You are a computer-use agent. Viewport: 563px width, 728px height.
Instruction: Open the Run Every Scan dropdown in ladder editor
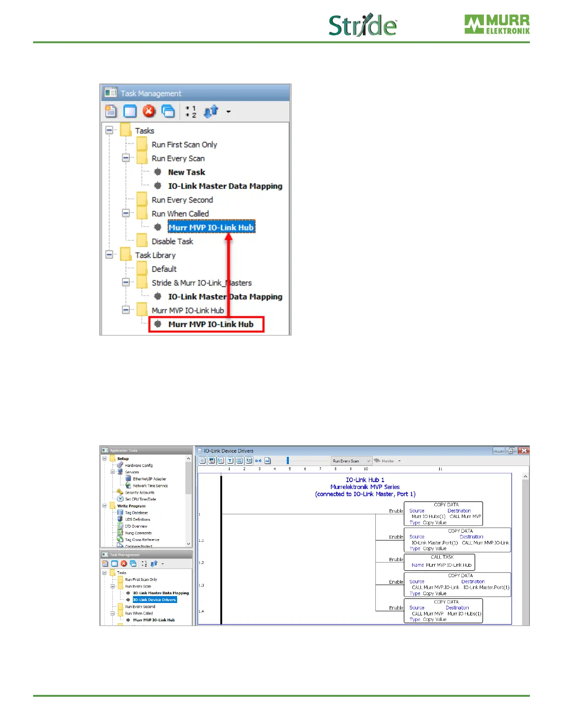coord(351,461)
